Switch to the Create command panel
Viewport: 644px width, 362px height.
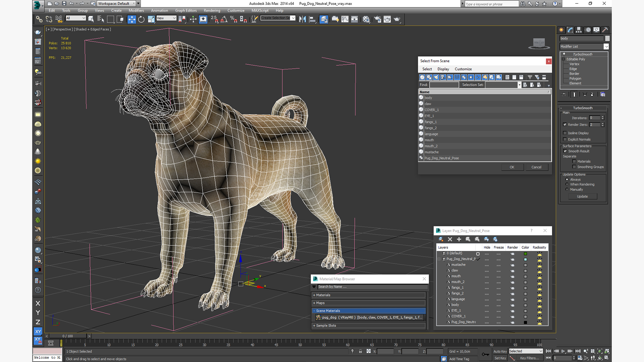pyautogui.click(x=561, y=30)
